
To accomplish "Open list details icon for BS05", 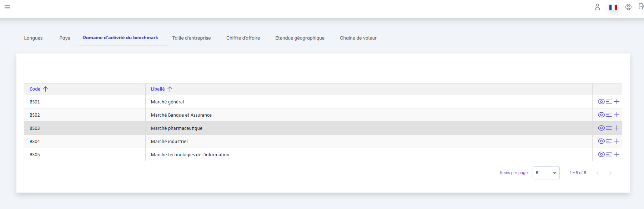I will point(609,154).
